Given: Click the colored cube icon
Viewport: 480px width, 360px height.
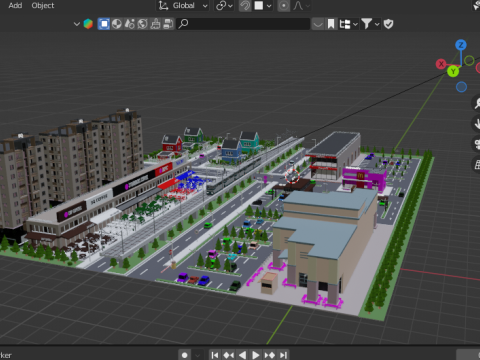Looking at the screenshot, I should pyautogui.click(x=88, y=24).
